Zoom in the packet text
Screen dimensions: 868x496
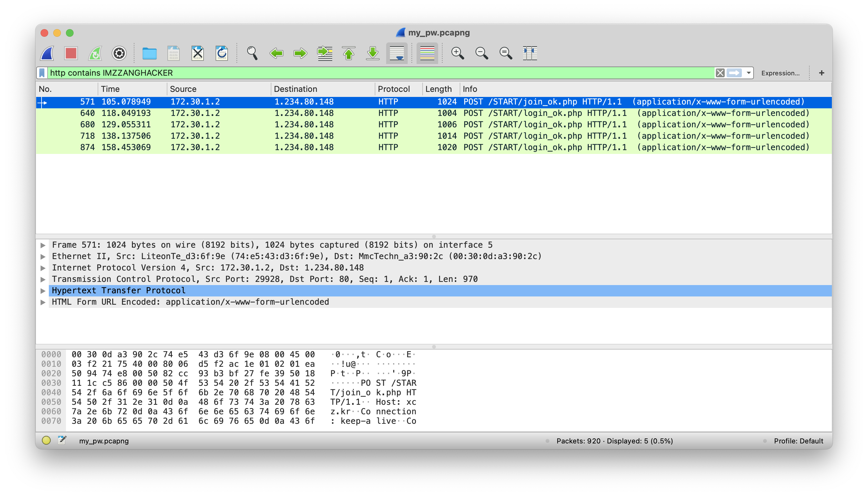[457, 53]
